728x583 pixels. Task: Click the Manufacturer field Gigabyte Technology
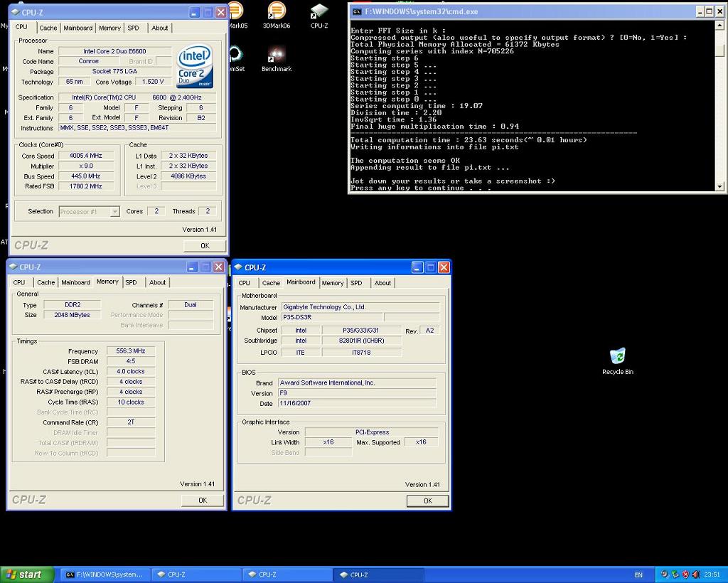click(x=360, y=307)
